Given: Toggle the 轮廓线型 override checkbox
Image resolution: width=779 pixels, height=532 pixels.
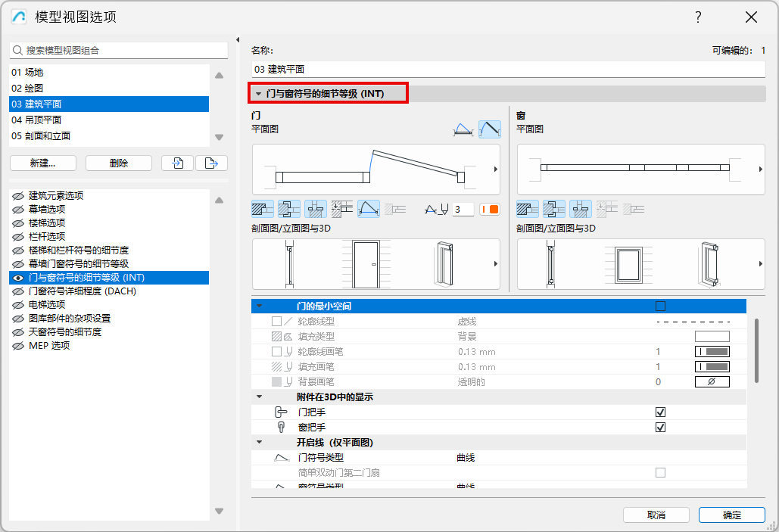Looking at the screenshot, I should tap(277, 322).
